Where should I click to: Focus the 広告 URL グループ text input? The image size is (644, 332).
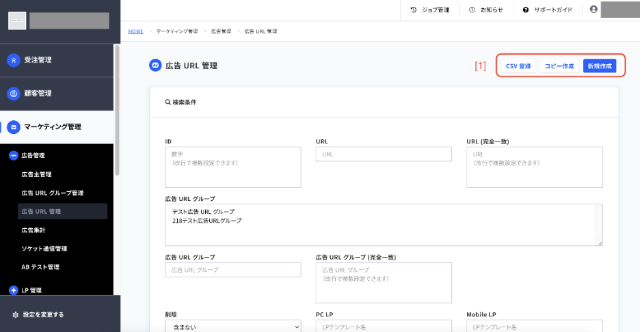tap(233, 270)
